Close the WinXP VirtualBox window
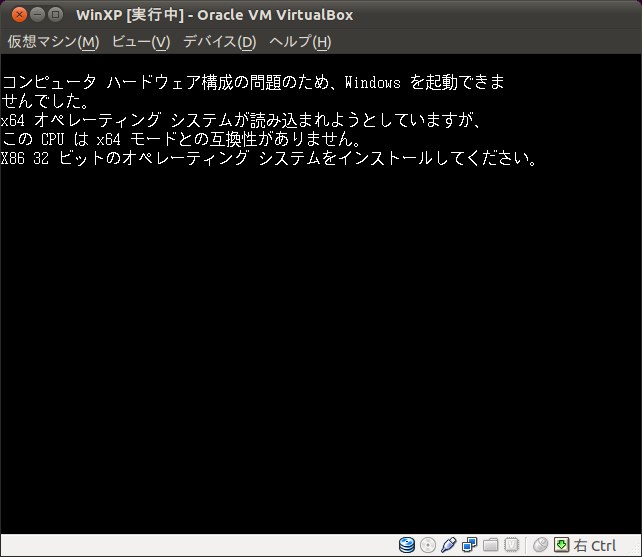 19,15
